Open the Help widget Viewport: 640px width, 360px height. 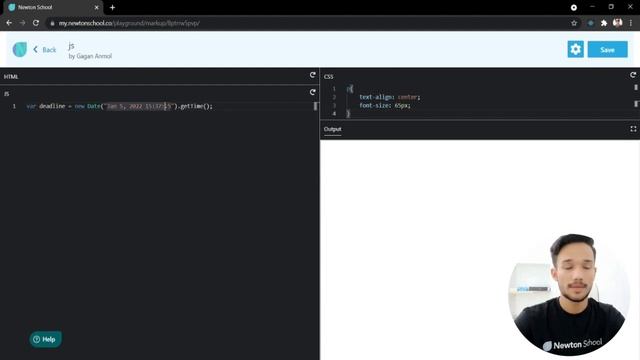coord(45,339)
